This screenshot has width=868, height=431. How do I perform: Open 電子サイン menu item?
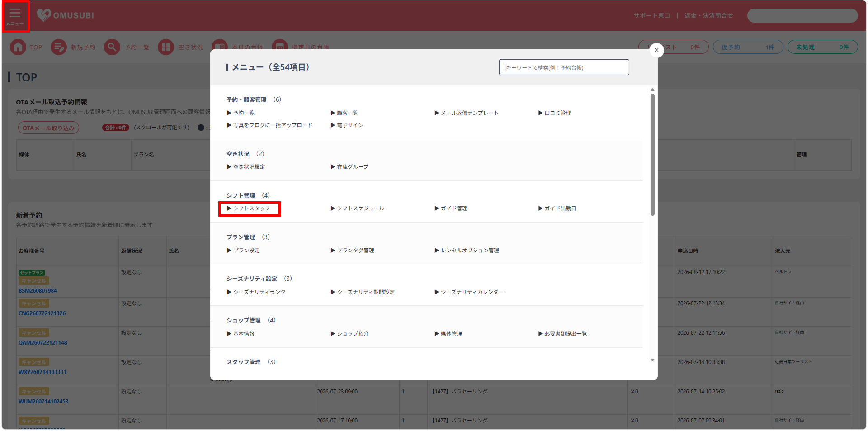(347, 125)
